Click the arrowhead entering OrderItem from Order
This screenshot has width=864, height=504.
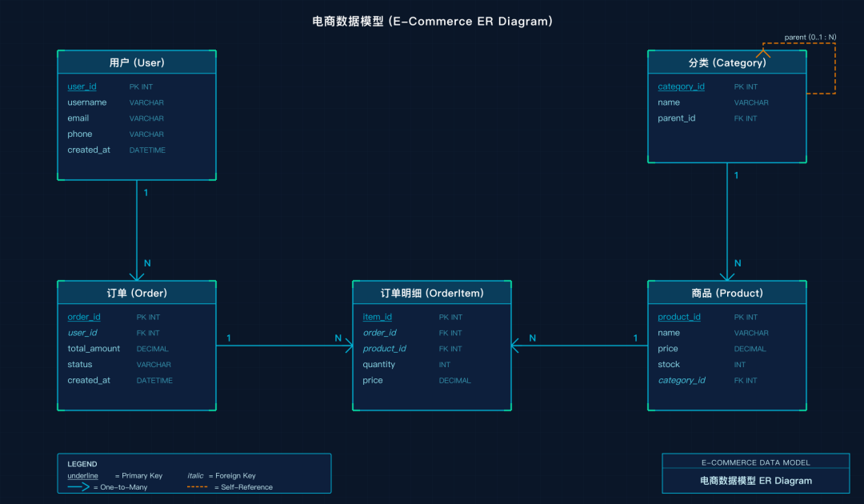pos(347,346)
